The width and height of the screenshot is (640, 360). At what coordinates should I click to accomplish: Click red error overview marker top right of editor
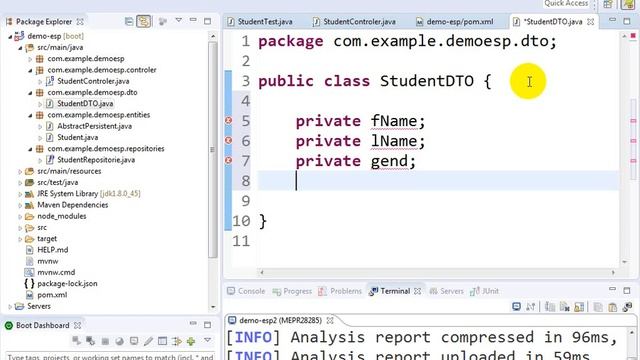coord(633,36)
